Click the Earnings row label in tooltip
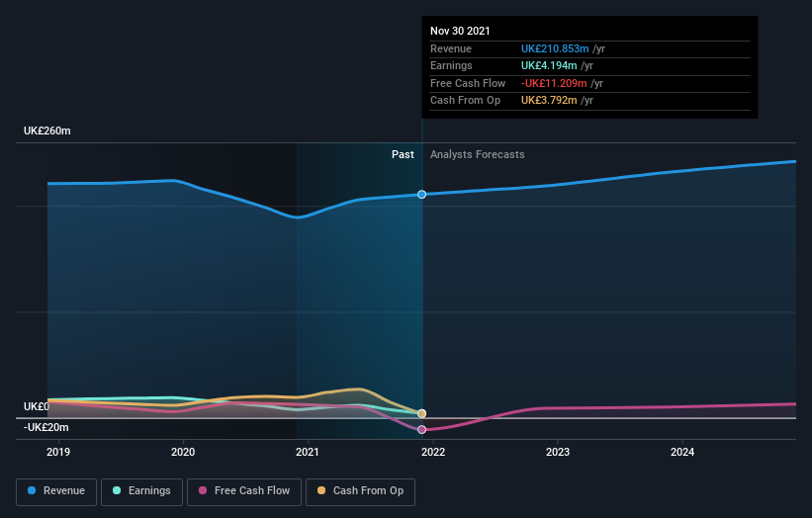 coord(451,65)
